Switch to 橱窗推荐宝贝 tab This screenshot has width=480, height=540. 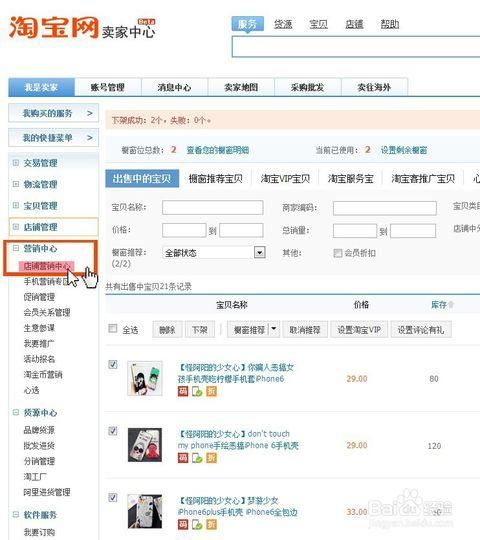pos(216,178)
